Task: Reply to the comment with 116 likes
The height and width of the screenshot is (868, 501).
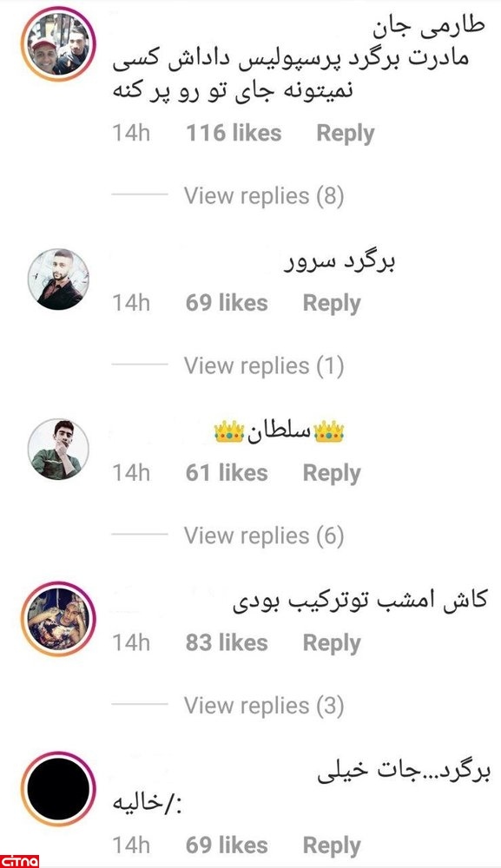Action: coord(346,134)
